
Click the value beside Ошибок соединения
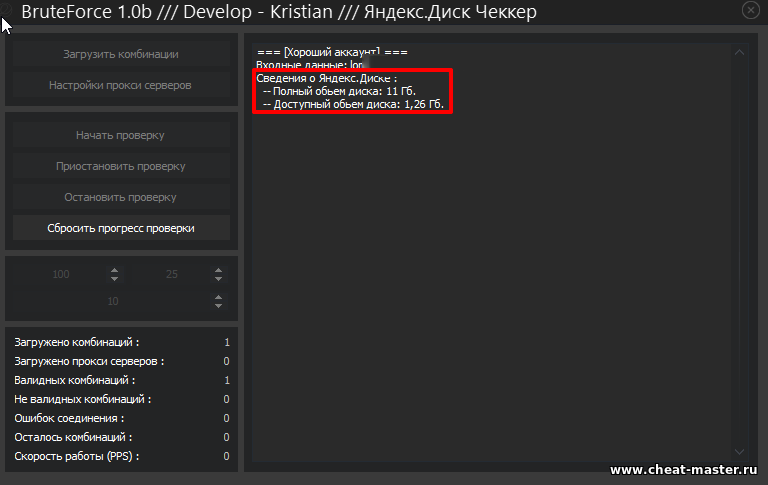(x=226, y=418)
